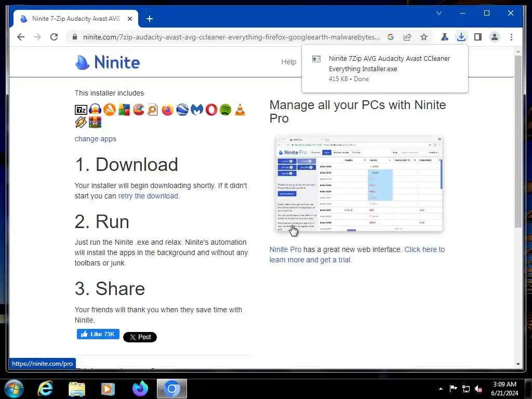The width and height of the screenshot is (532, 399).
Task: Click the scrollbar down arrow
Action: pyautogui.click(x=518, y=364)
